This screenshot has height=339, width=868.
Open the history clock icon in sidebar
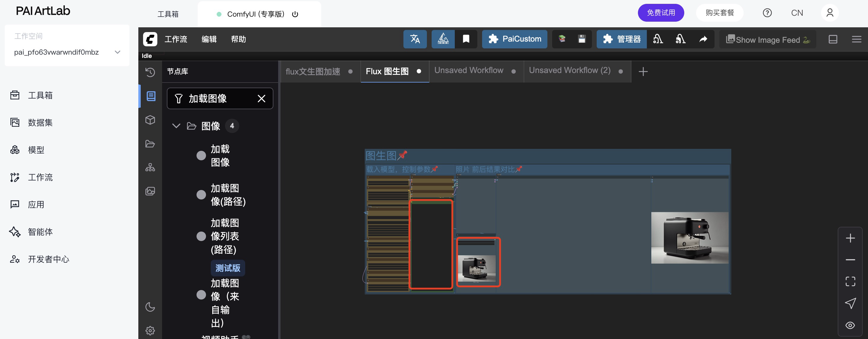point(150,72)
